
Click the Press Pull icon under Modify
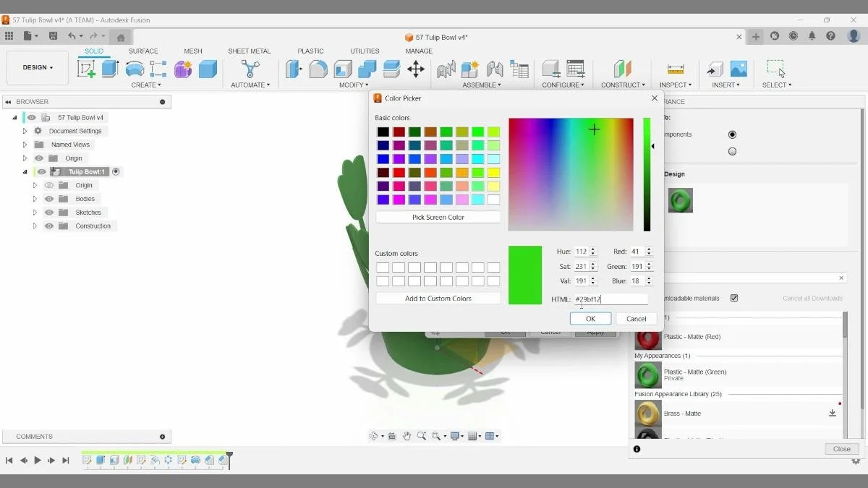[294, 69]
